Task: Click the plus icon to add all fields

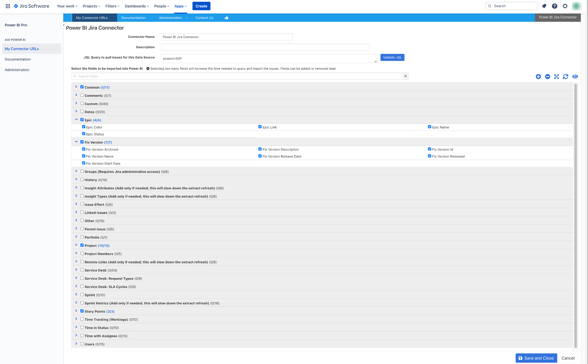Action: 538,77
